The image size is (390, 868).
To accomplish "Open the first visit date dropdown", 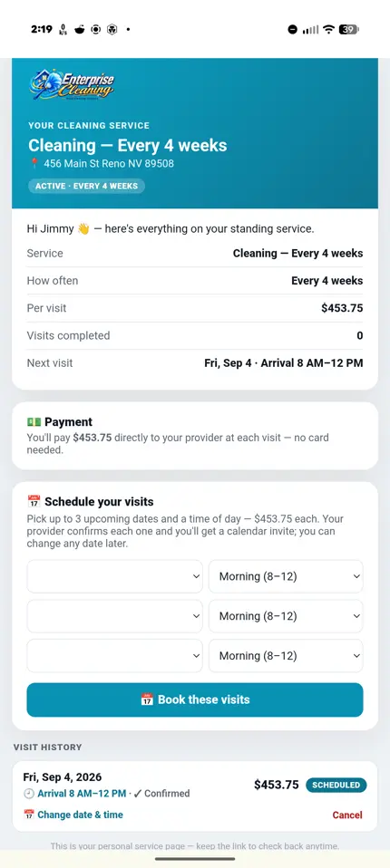I will pyautogui.click(x=114, y=576).
